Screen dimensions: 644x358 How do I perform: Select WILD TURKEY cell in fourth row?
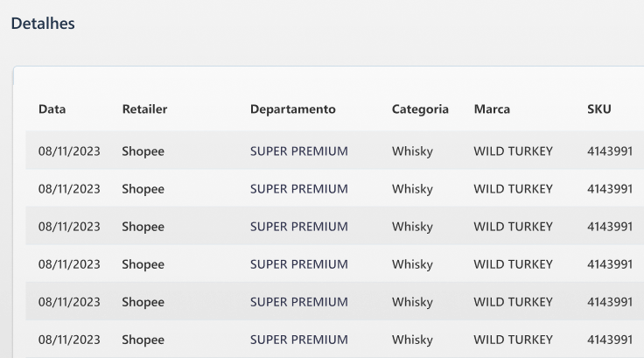click(x=513, y=264)
